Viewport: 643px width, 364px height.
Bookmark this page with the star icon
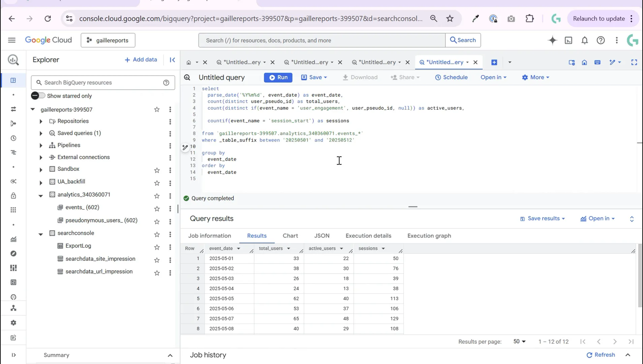(x=450, y=19)
